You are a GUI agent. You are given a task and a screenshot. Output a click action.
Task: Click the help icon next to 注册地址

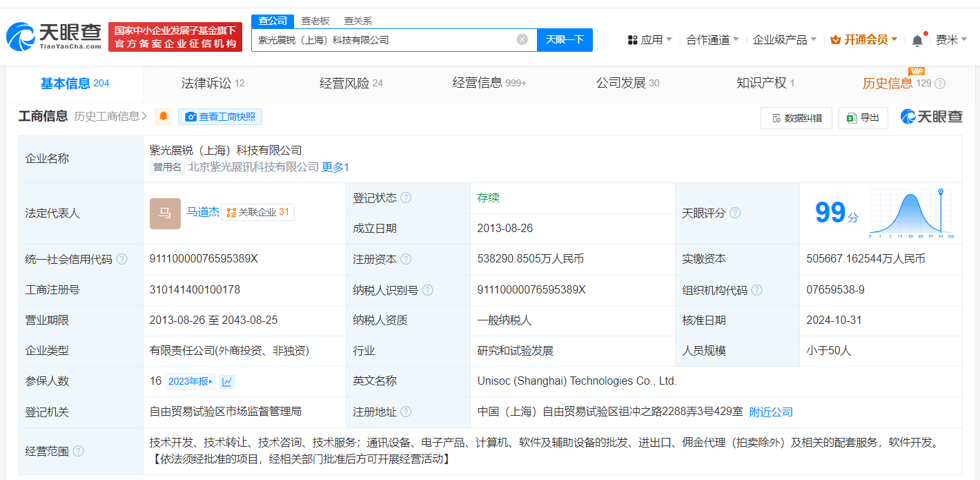click(406, 412)
